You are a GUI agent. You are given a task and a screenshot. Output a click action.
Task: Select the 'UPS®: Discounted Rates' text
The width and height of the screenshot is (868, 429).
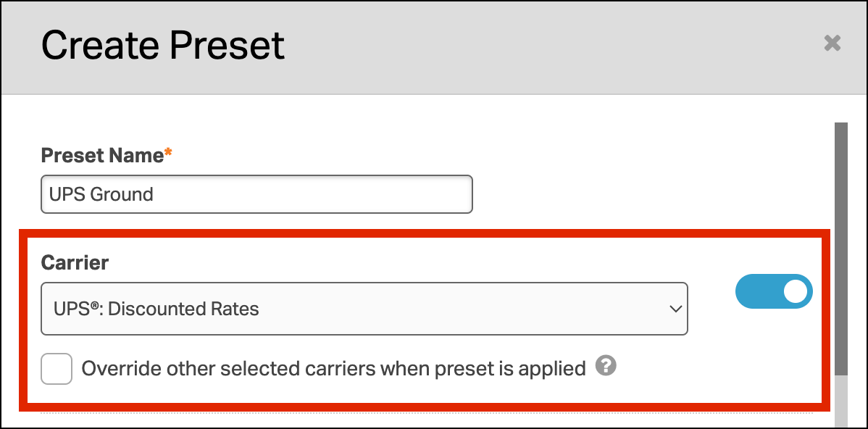156,309
